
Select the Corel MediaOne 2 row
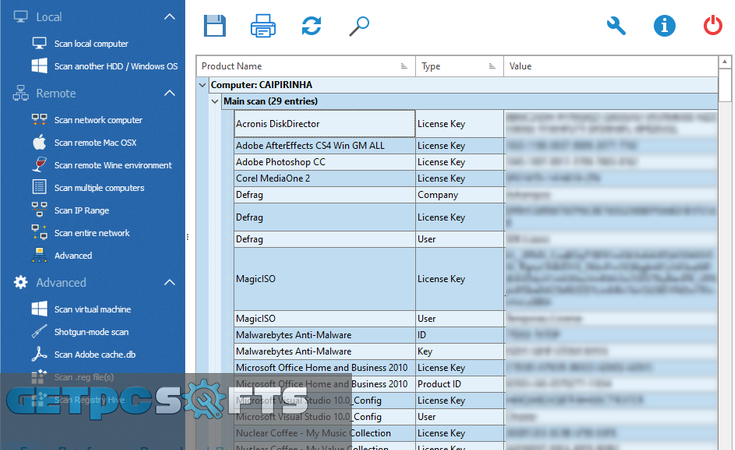click(476, 179)
